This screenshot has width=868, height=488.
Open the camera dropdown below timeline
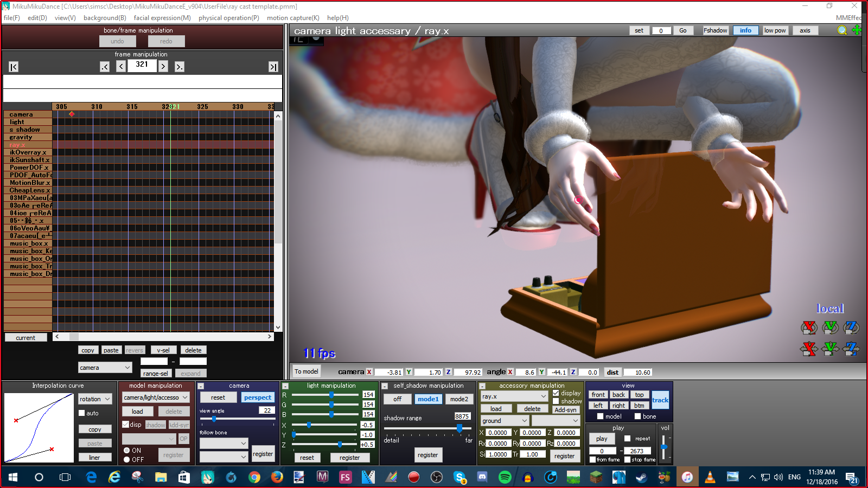coord(105,368)
